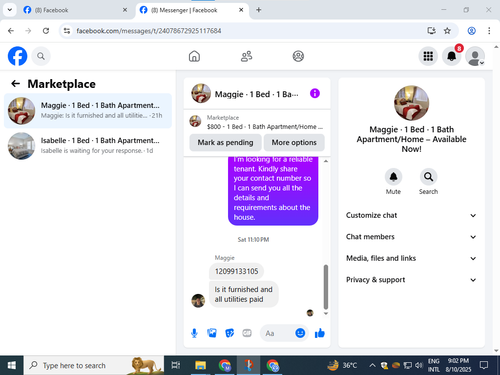Open the account profile avatar menu
The width and height of the screenshot is (500, 375).
click(x=475, y=56)
